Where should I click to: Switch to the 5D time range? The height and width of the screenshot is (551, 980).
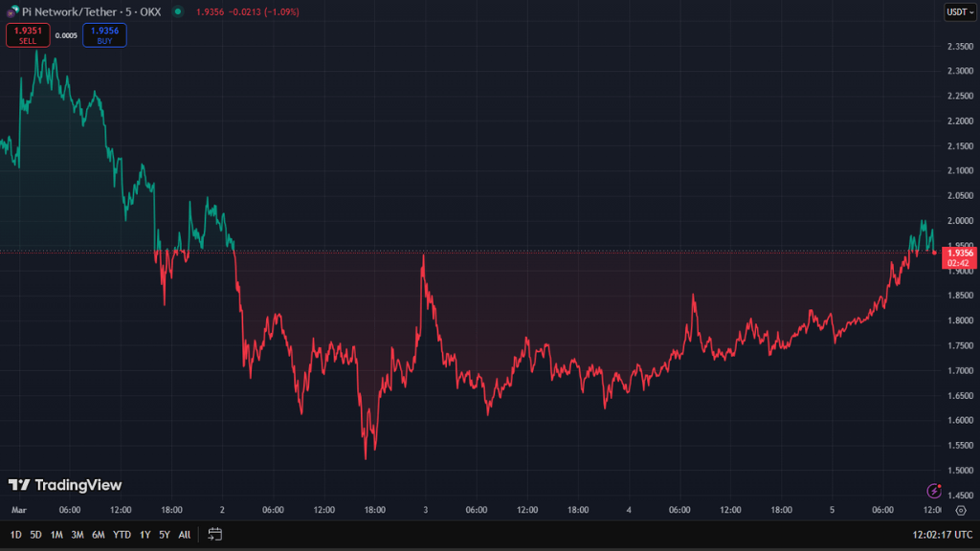point(35,535)
